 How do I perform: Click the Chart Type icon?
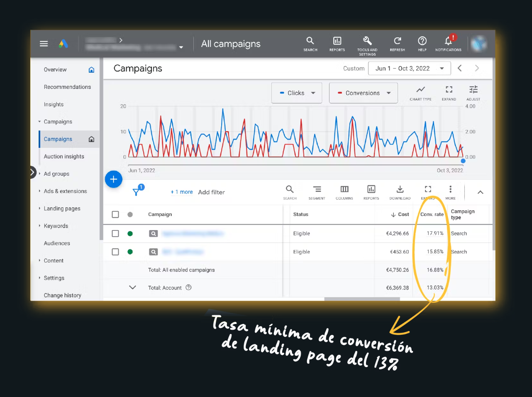tap(420, 90)
